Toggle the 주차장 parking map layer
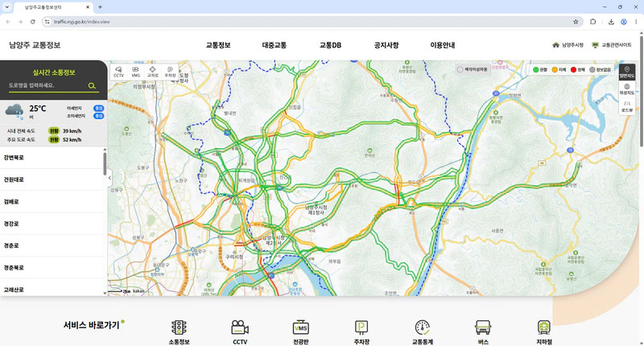The image size is (644, 346). pos(170,72)
